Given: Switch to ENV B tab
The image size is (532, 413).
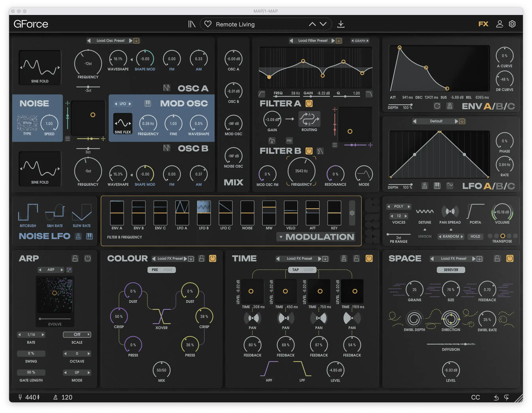Looking at the screenshot, I should (x=500, y=106).
